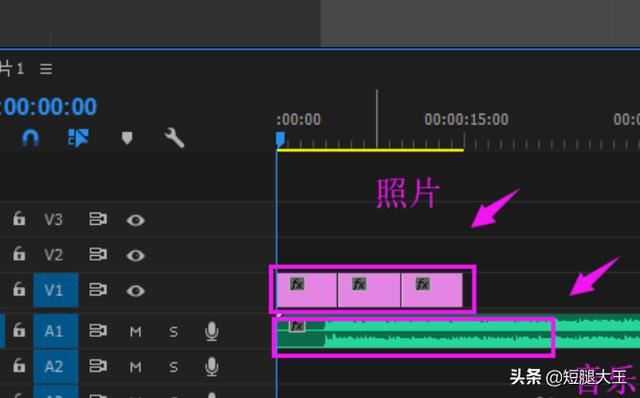Image resolution: width=640 pixels, height=398 pixels.
Task: Mute track A2 with M button
Action: coord(136,367)
